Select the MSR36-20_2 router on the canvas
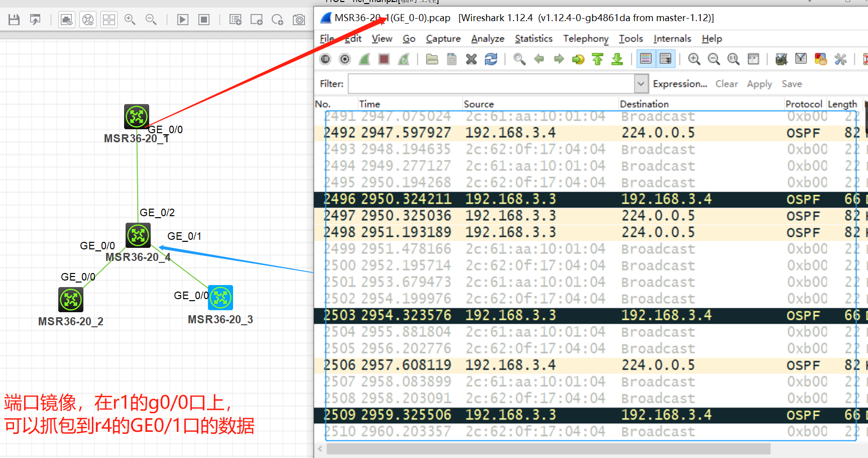 (x=71, y=300)
